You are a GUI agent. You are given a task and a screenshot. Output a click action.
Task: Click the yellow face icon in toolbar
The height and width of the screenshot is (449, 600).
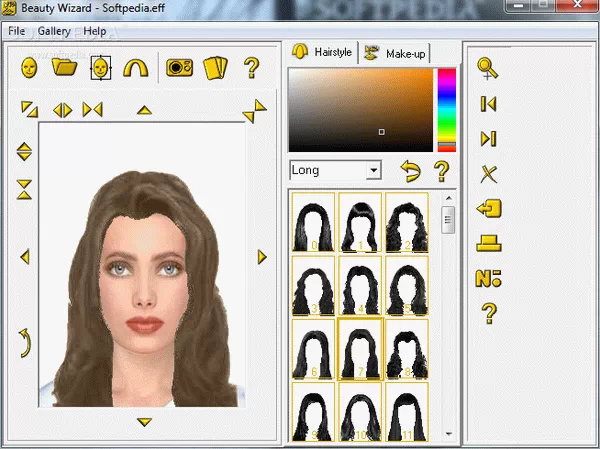click(30, 67)
